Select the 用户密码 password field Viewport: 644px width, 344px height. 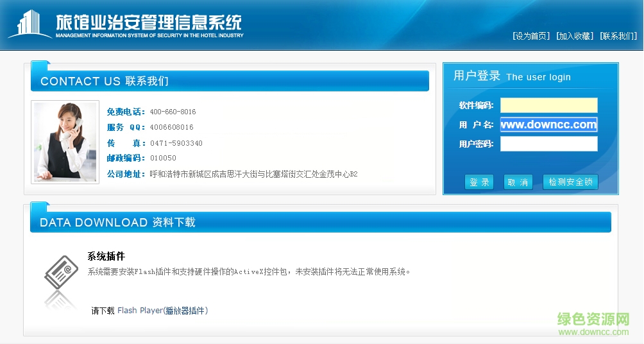[548, 144]
